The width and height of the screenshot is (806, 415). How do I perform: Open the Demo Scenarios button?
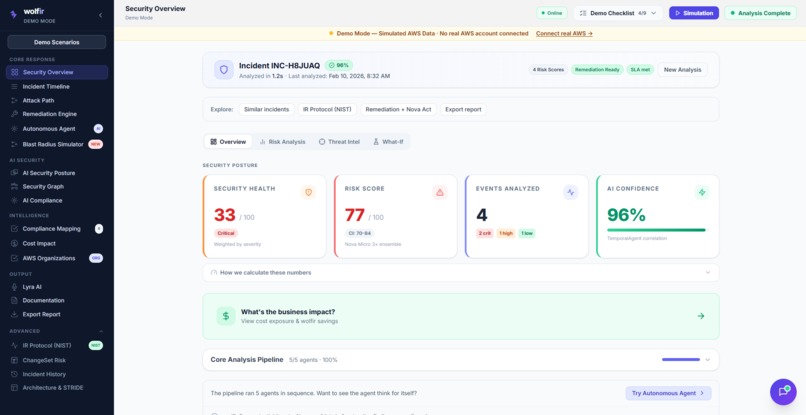point(57,42)
